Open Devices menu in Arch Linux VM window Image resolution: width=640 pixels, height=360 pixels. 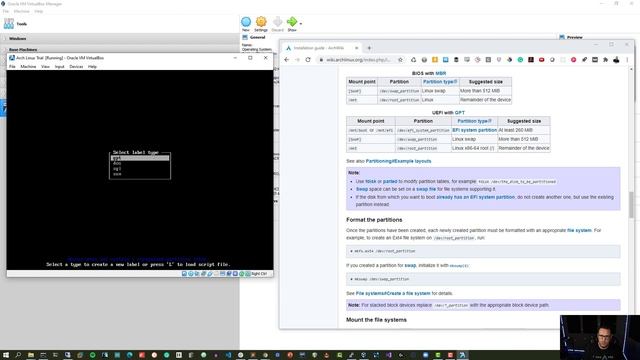click(x=76, y=67)
